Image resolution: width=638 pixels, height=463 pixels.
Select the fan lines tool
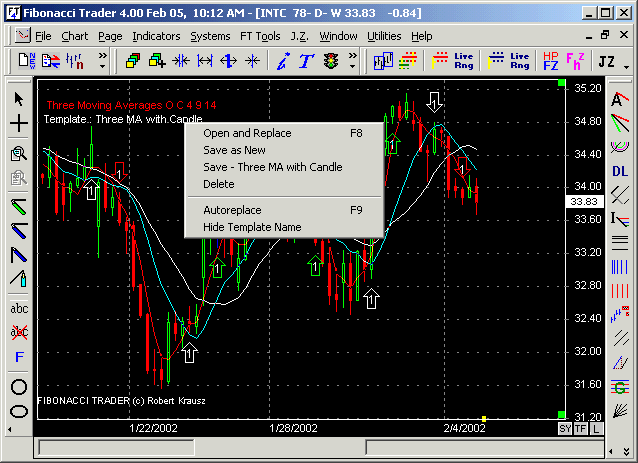tap(620, 411)
